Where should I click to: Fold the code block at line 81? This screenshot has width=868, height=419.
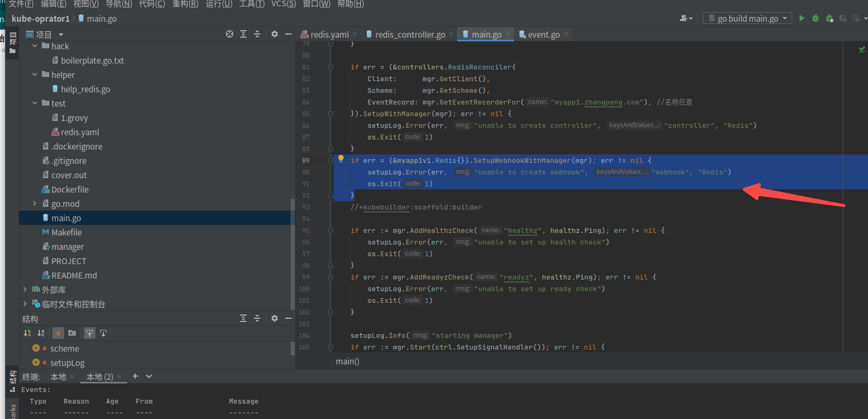click(x=330, y=67)
